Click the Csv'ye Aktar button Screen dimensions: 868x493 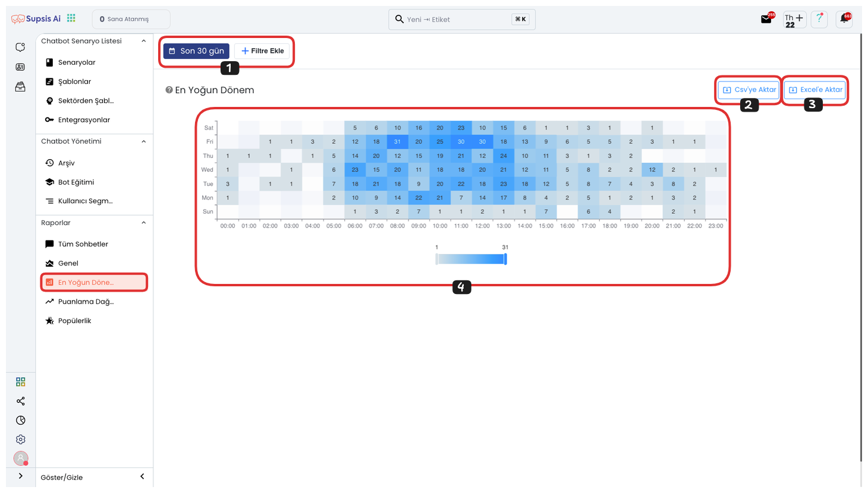[749, 90]
